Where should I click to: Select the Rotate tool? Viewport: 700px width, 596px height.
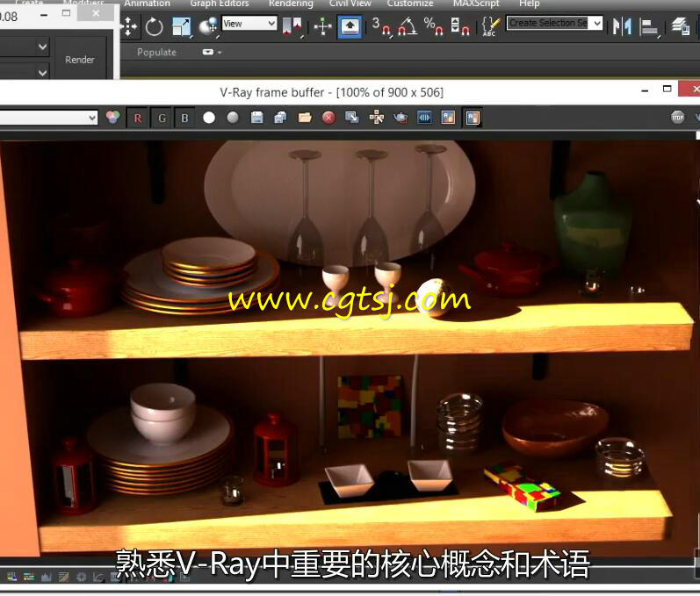154,26
